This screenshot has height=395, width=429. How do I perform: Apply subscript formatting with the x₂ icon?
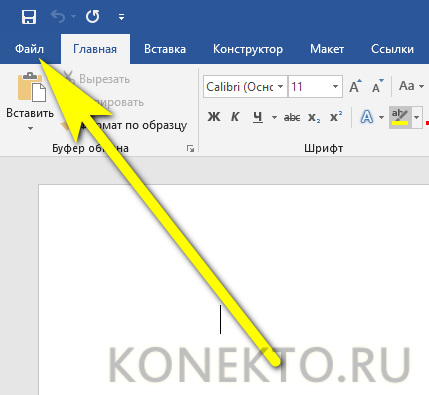click(x=314, y=117)
